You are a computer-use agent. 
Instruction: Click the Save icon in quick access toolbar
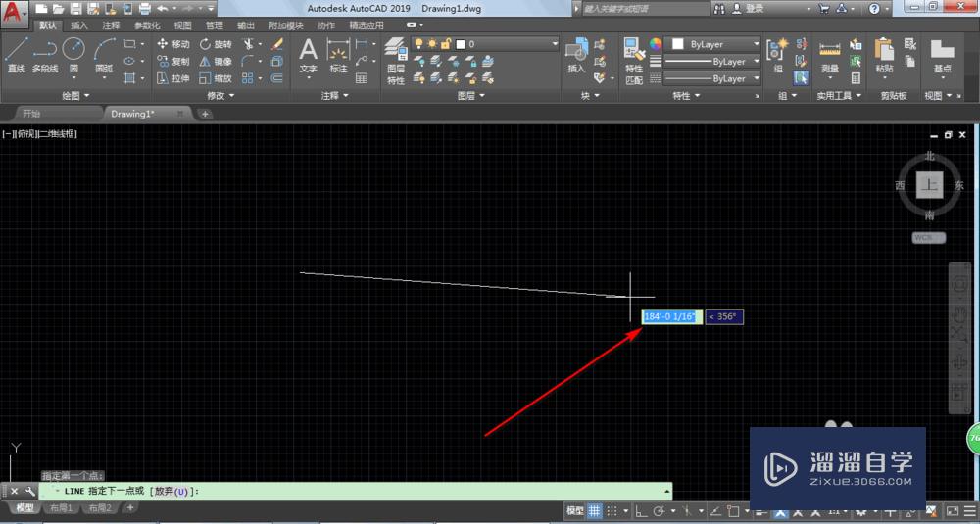(75, 9)
